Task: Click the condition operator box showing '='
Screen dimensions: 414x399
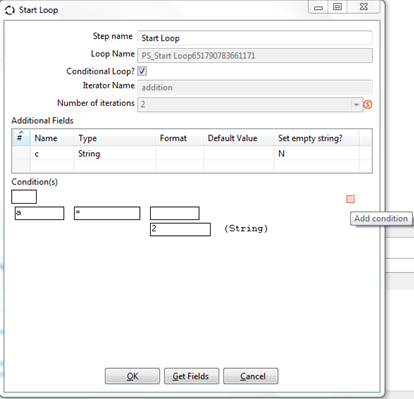Action: (107, 213)
